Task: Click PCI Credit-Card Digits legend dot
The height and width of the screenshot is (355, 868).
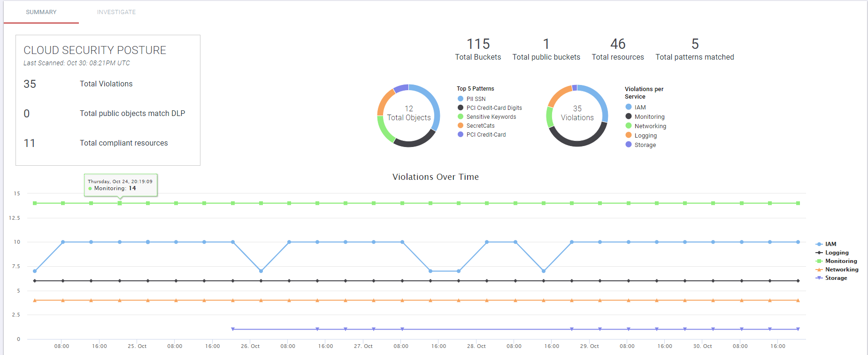Action: pos(461,108)
